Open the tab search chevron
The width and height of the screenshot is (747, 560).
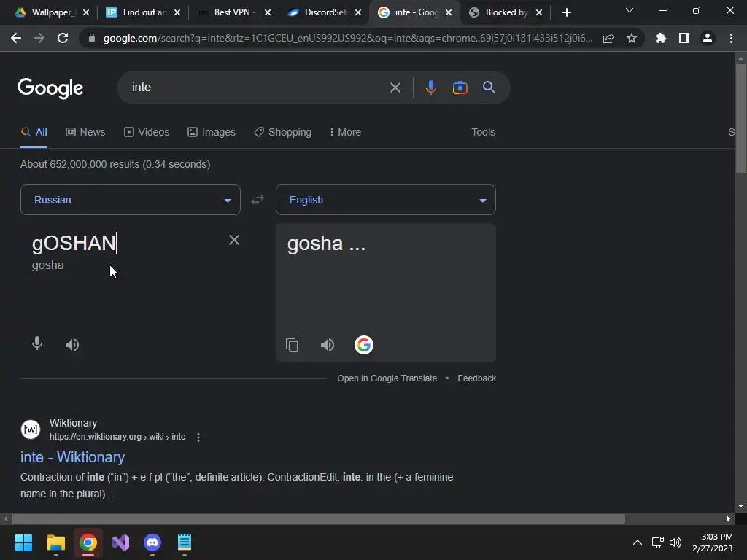click(630, 10)
